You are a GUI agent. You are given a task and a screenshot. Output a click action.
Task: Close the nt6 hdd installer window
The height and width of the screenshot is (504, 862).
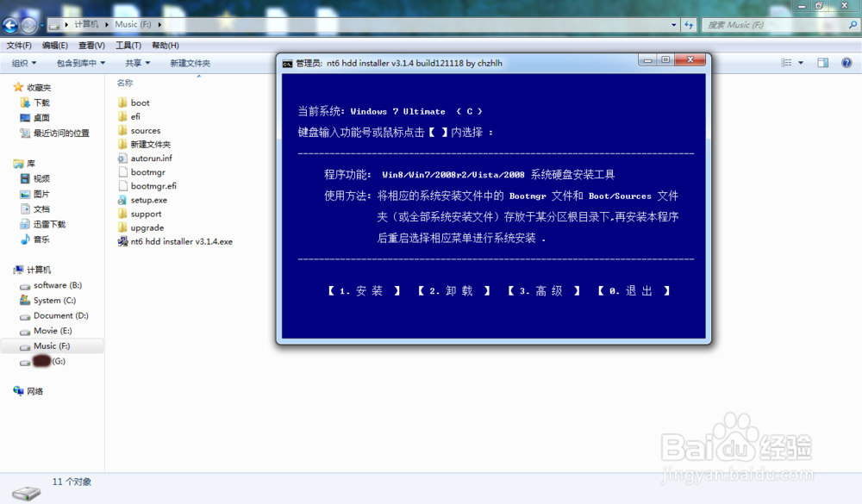[x=690, y=60]
